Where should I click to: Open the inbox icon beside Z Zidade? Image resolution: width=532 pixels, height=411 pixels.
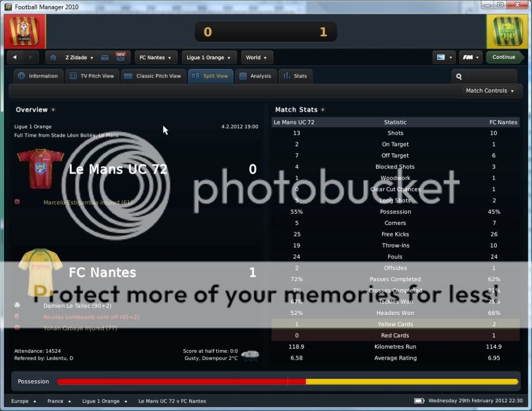(105, 58)
